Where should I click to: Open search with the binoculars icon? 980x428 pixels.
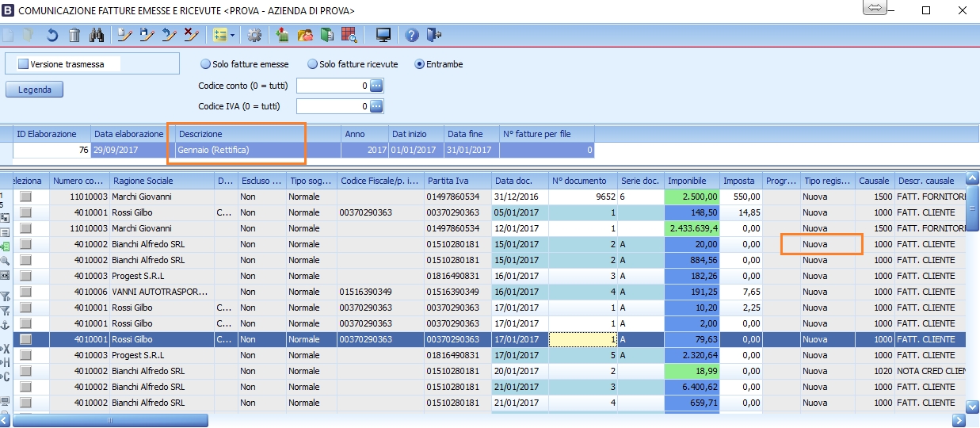point(97,35)
